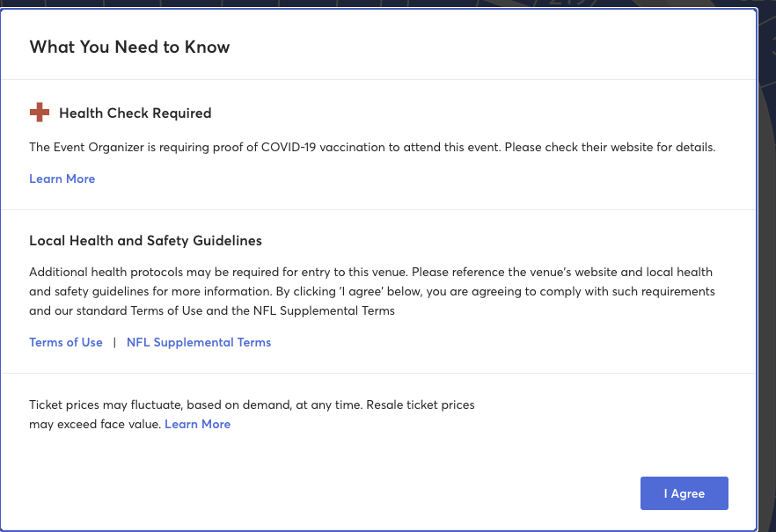Click the Additional health protocols paragraph

pyautogui.click(x=372, y=291)
